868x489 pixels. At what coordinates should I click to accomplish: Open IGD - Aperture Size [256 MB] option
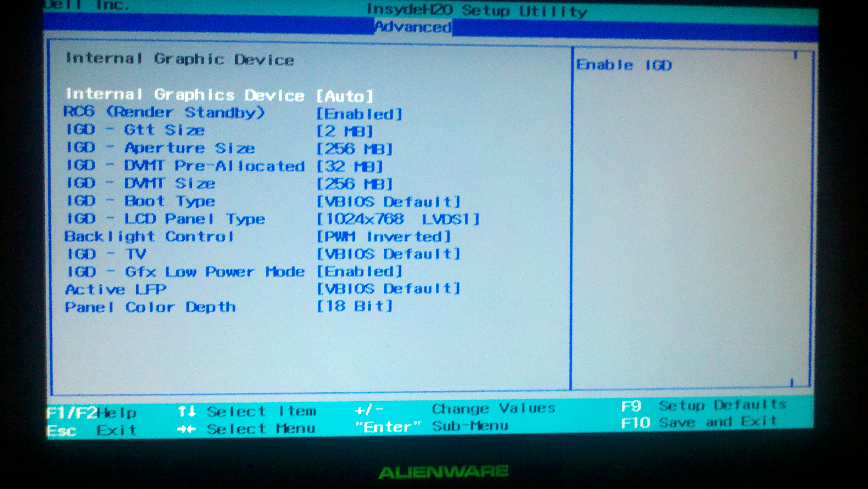click(354, 149)
